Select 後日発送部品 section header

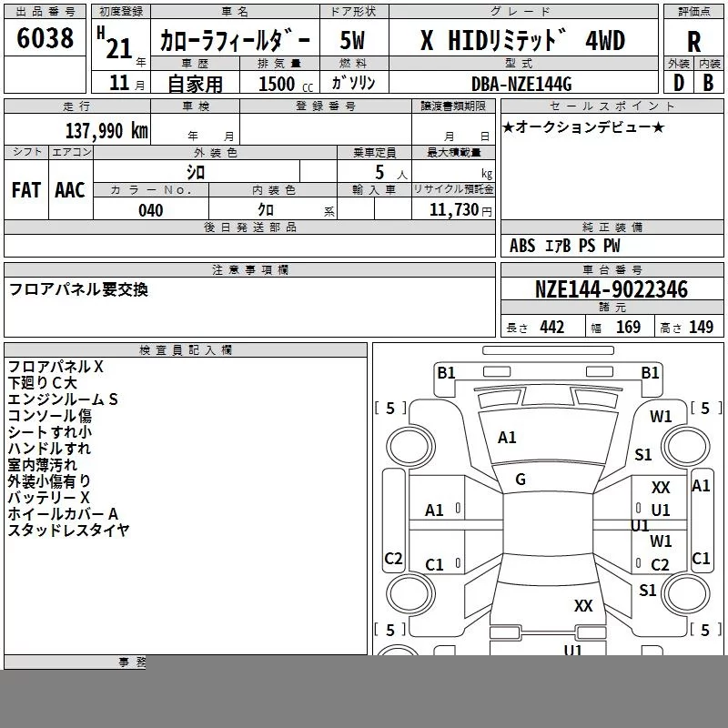coord(249,227)
